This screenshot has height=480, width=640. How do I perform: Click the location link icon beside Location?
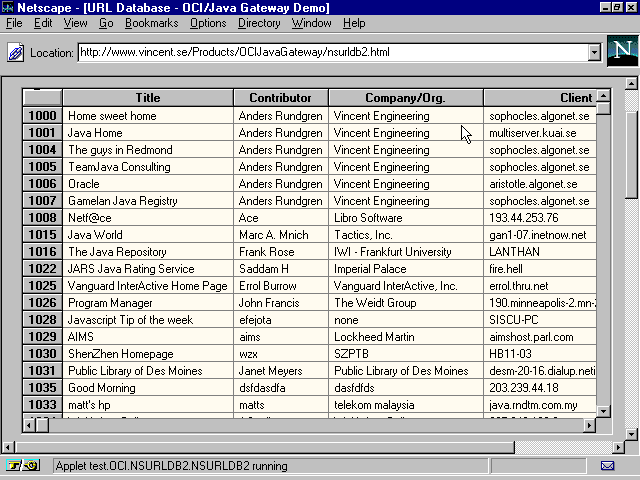[x=16, y=53]
